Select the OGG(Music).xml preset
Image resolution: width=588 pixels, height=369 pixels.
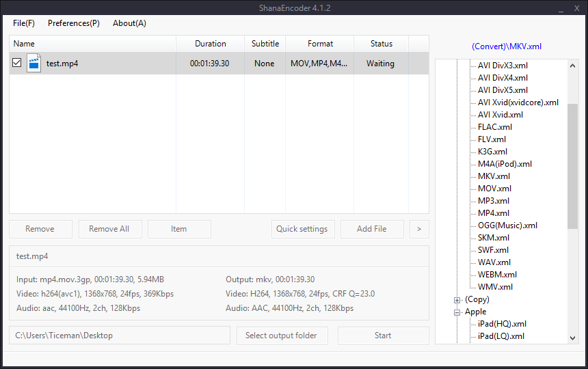(x=507, y=226)
